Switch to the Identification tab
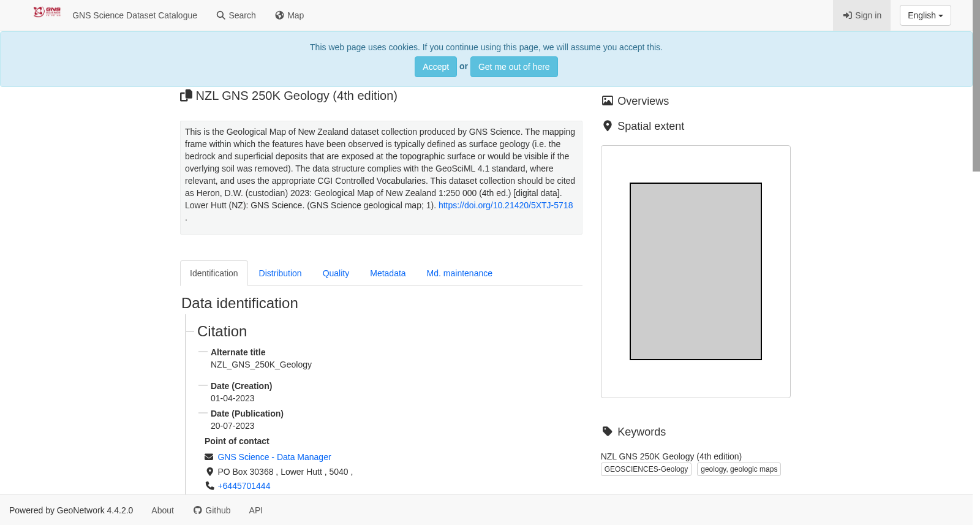This screenshot has width=980, height=525. pyautogui.click(x=214, y=273)
